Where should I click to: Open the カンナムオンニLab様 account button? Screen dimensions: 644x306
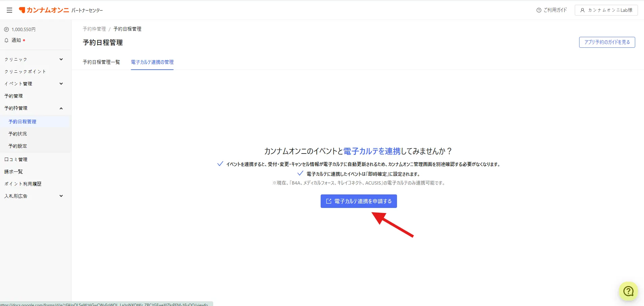point(606,10)
